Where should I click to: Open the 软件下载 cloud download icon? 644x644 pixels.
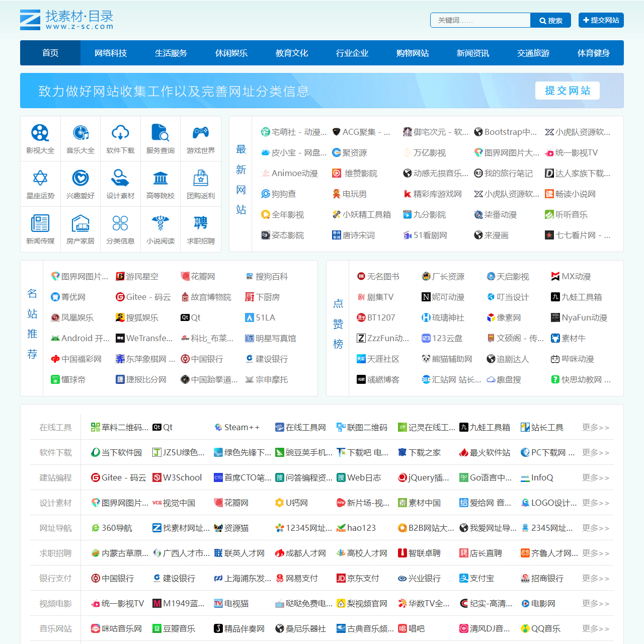[x=120, y=133]
